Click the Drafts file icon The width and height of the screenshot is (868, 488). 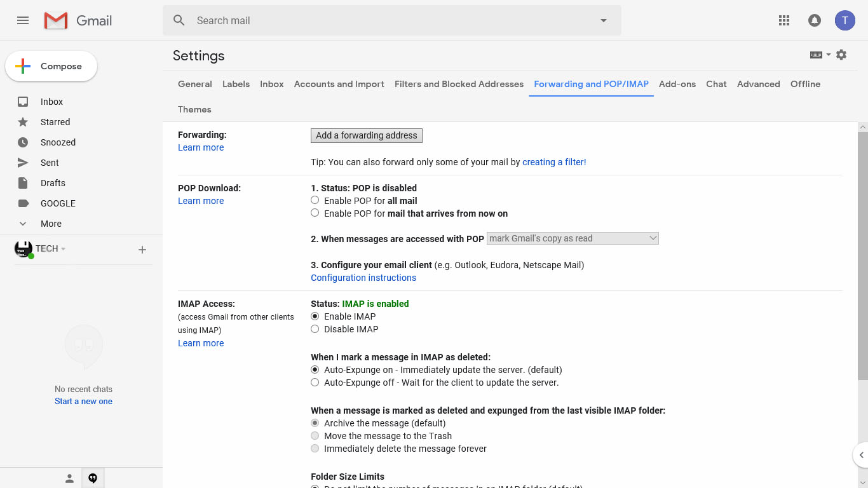tap(23, 183)
